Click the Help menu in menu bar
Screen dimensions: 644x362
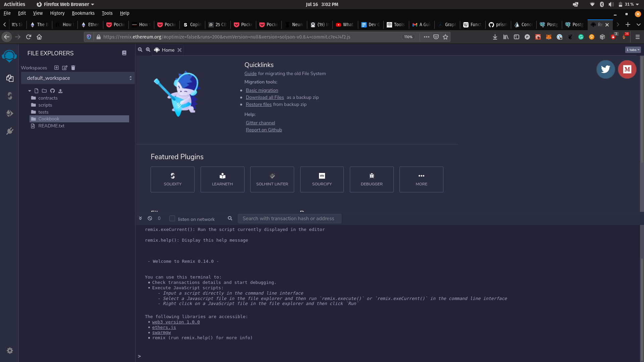pyautogui.click(x=125, y=13)
